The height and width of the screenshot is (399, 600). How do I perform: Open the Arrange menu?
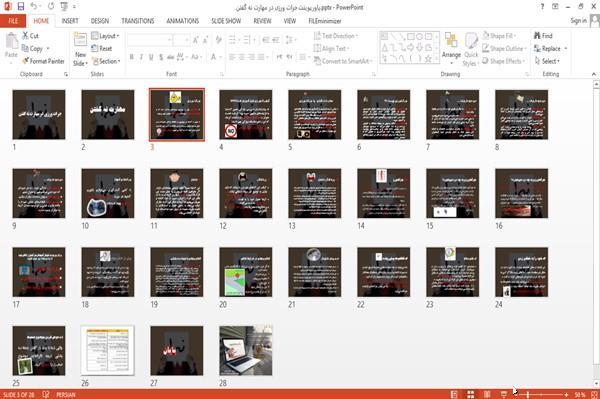click(451, 49)
